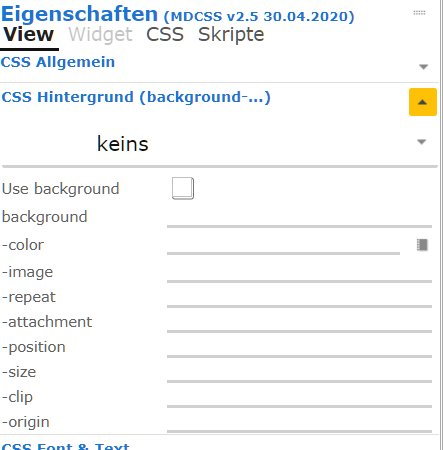Click the panel grip icon at top right
The width and height of the screenshot is (443, 450).
pos(419,13)
